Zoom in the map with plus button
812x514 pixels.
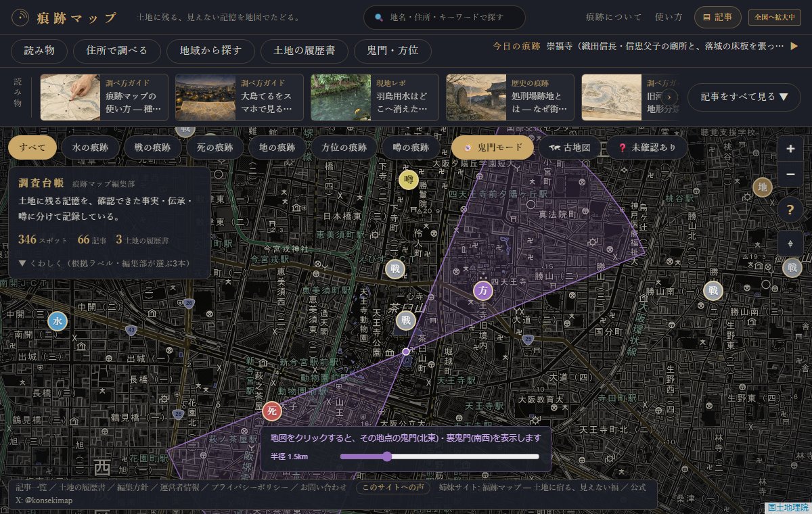pos(790,148)
